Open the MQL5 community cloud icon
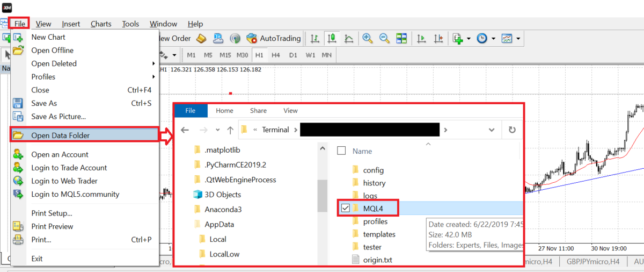 pyautogui.click(x=218, y=38)
